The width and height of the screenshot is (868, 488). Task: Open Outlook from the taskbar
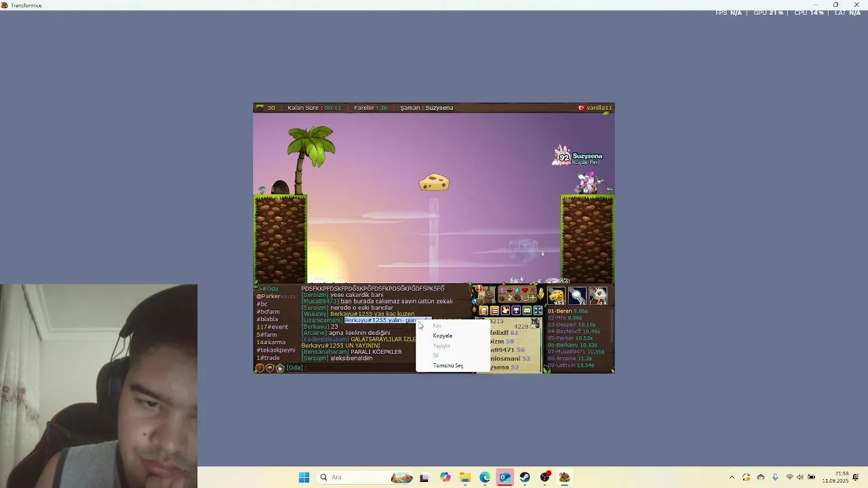pyautogui.click(x=505, y=477)
